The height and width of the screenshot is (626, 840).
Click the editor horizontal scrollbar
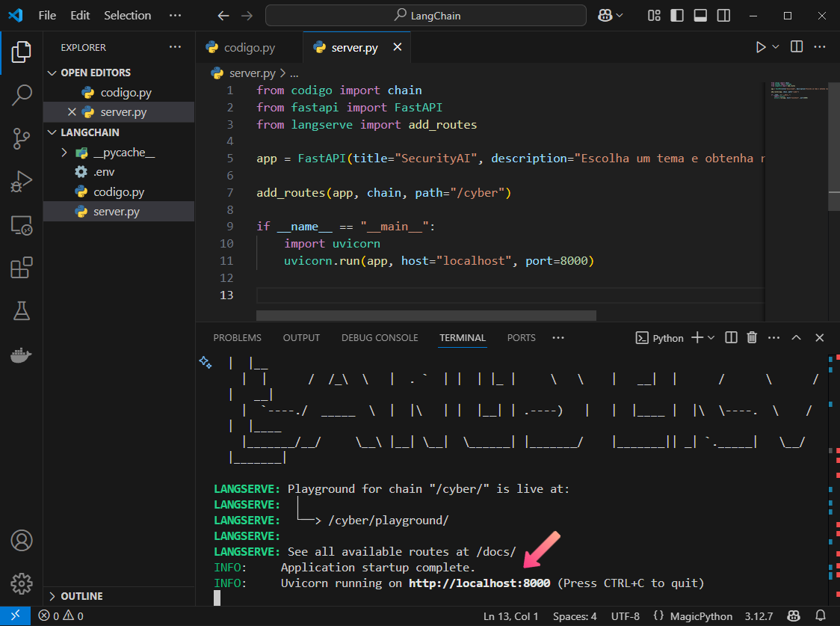[426, 315]
